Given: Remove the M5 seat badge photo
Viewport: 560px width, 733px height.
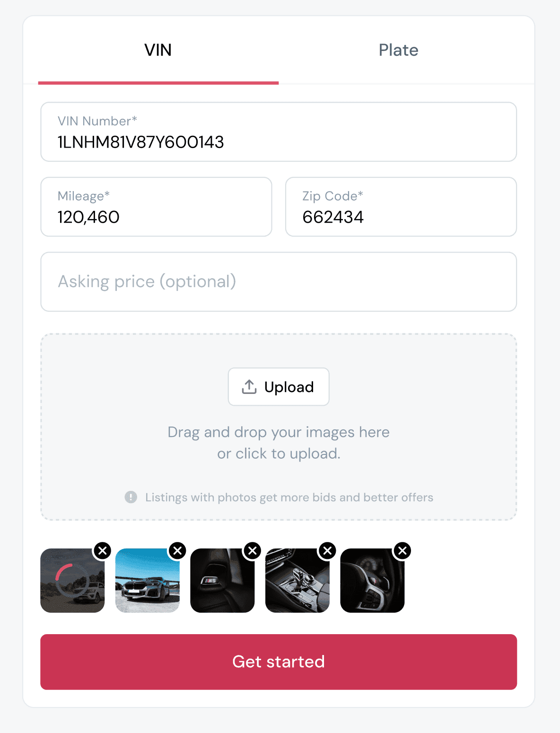Looking at the screenshot, I should point(252,550).
